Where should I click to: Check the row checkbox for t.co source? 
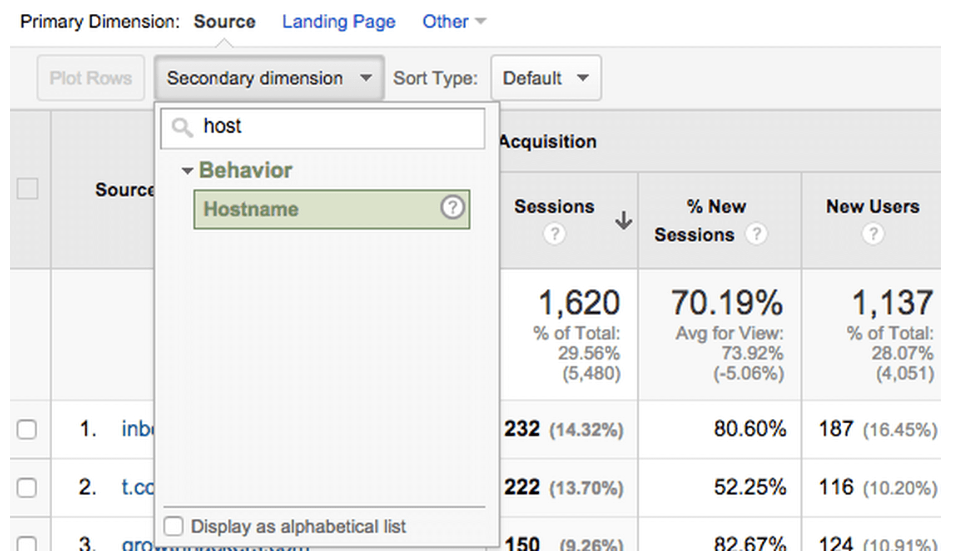click(27, 487)
